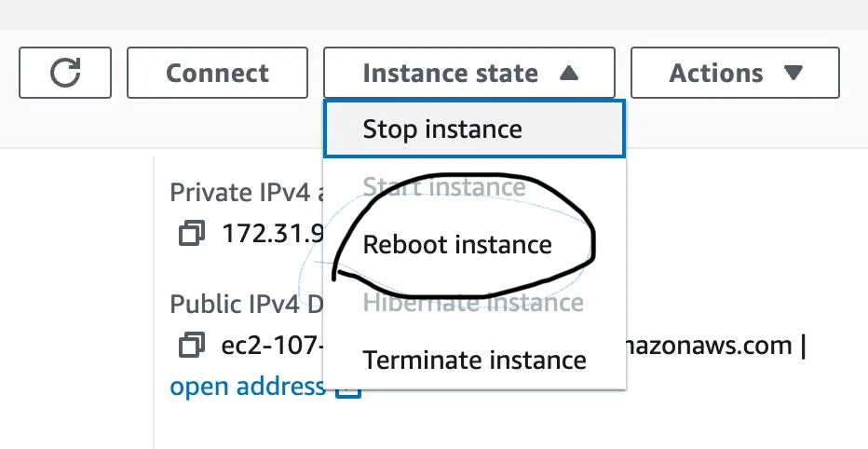Follow the open address link
Screen dimensions: 868x449
[247, 387]
